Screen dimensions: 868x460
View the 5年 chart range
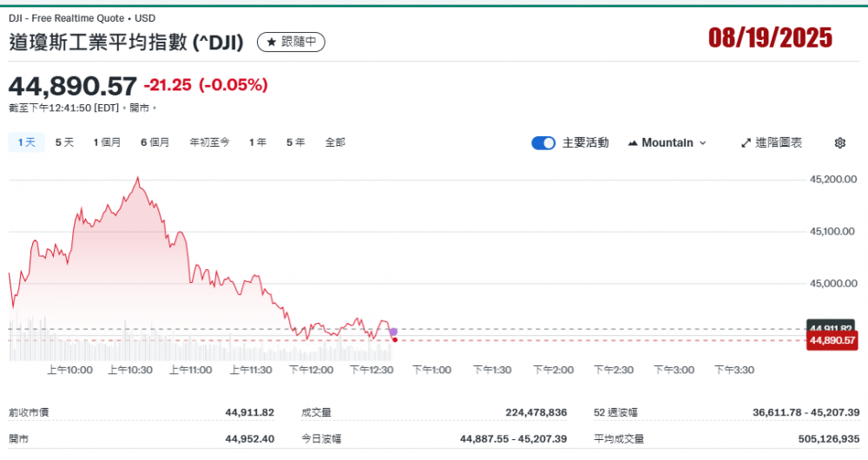point(295,142)
